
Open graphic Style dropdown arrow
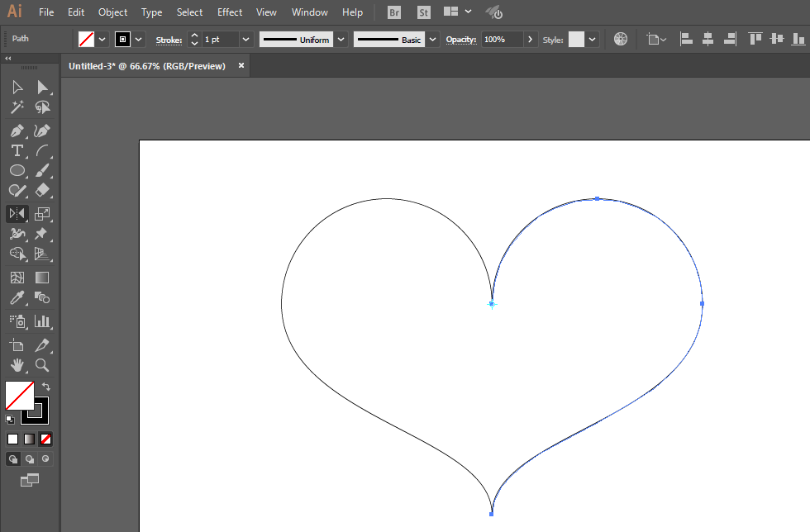click(x=592, y=40)
